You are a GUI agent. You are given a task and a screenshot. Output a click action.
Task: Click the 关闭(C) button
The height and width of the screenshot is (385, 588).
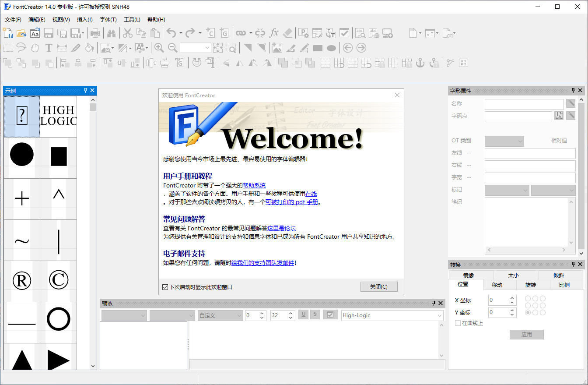coord(379,287)
